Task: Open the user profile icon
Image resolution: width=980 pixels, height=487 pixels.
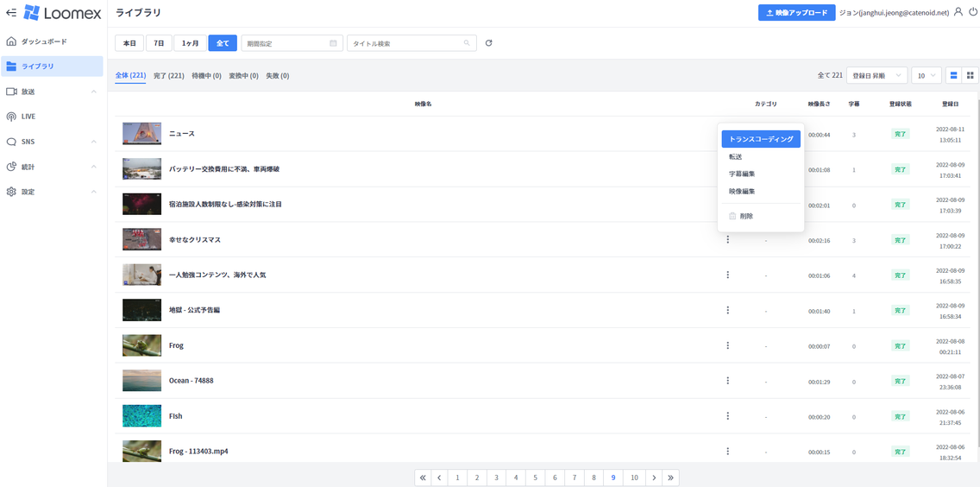Action: click(x=958, y=12)
